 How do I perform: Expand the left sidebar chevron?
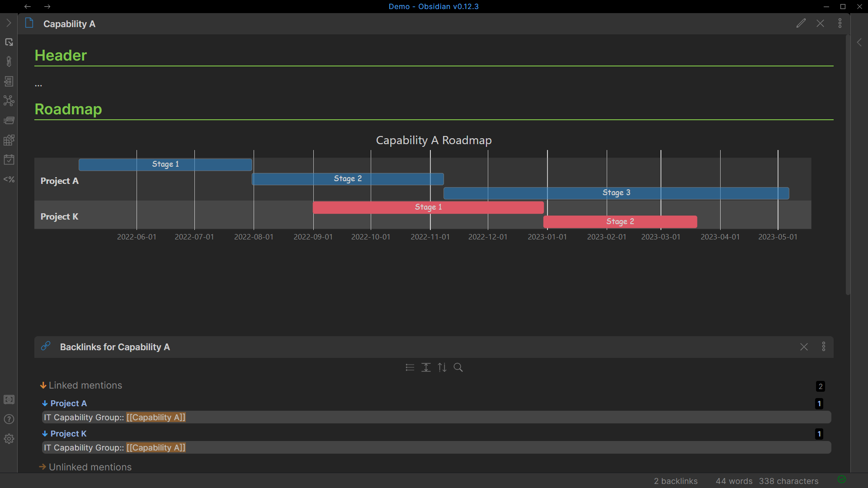point(9,23)
